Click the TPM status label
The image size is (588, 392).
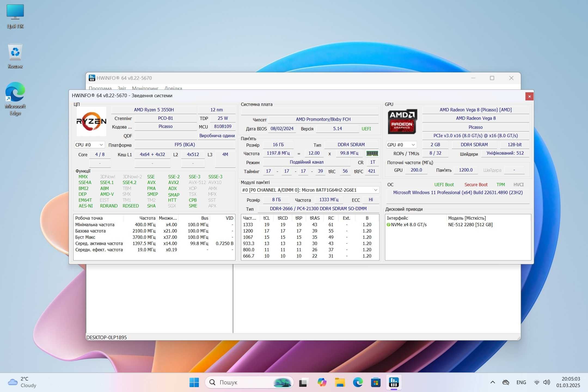500,185
